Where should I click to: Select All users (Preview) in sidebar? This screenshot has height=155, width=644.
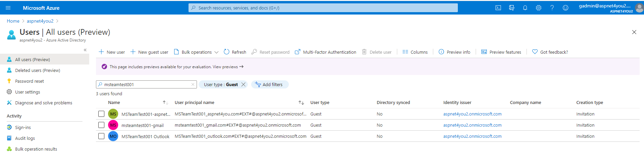[x=44, y=59]
